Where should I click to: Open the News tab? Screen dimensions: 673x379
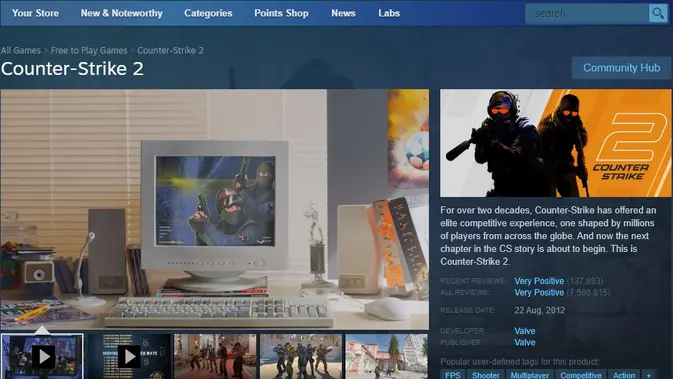tap(343, 13)
